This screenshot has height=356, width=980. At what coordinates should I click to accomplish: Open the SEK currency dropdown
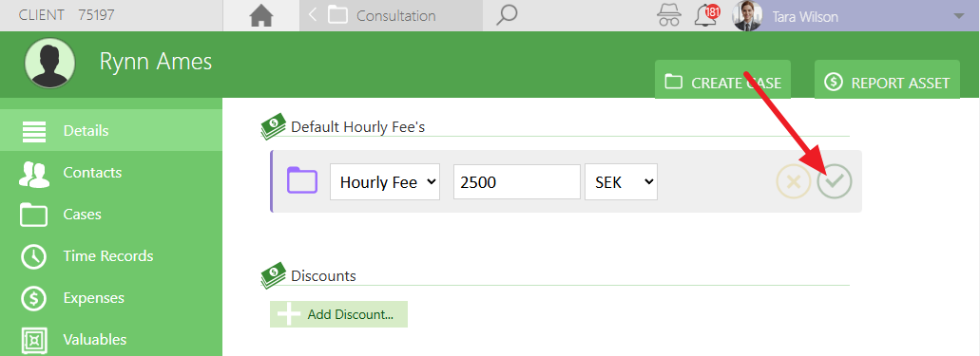(621, 182)
